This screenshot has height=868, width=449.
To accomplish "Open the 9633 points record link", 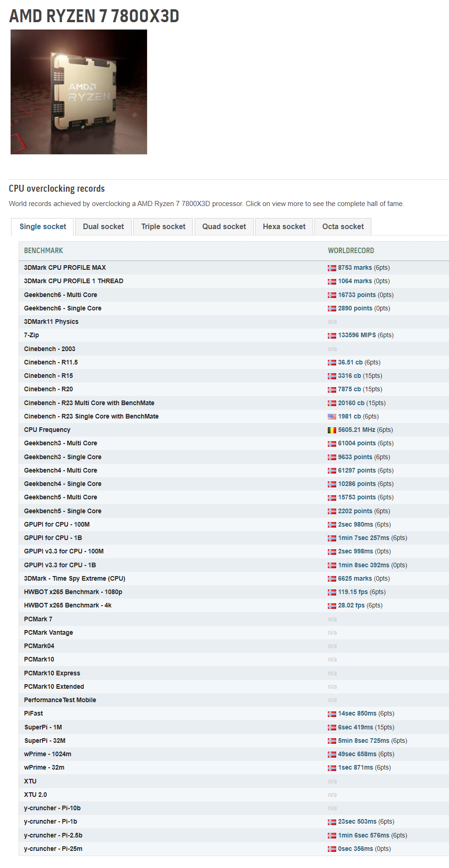I will [x=355, y=457].
